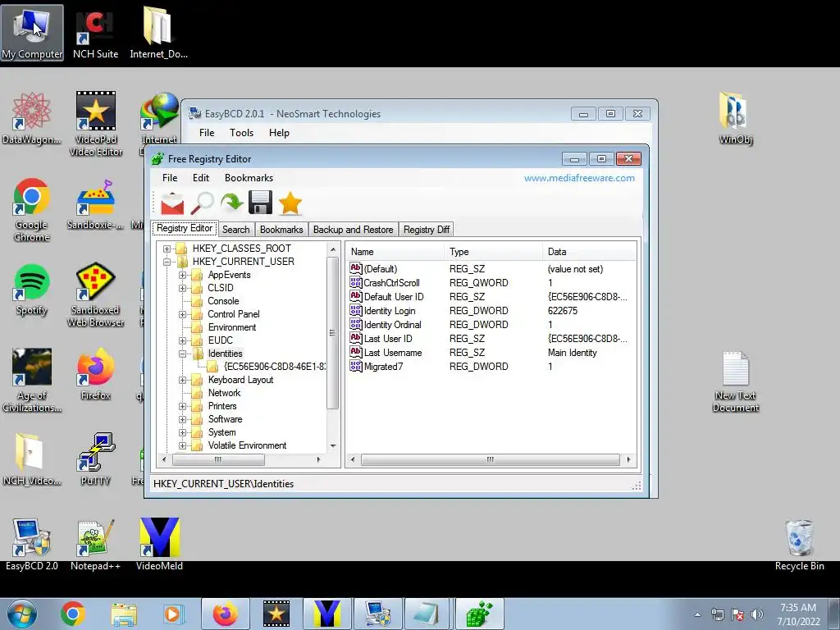Open the Internet_Do... folder icon

click(x=158, y=33)
